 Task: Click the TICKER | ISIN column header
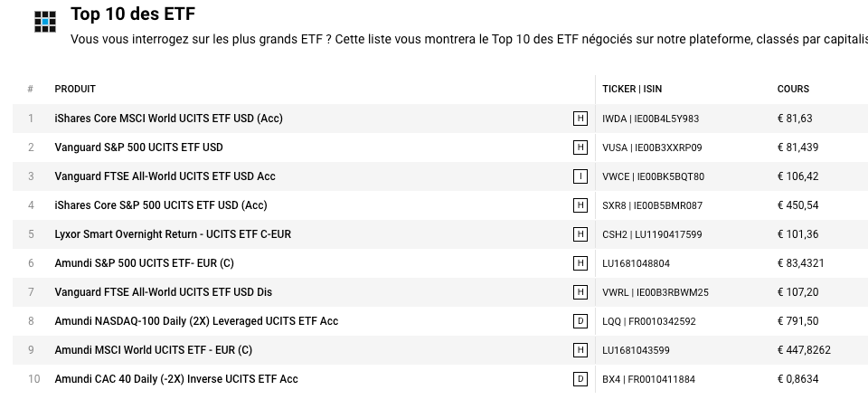632,89
